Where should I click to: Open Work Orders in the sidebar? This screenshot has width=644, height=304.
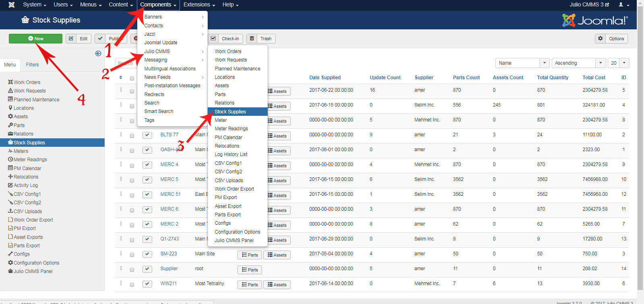pos(24,82)
